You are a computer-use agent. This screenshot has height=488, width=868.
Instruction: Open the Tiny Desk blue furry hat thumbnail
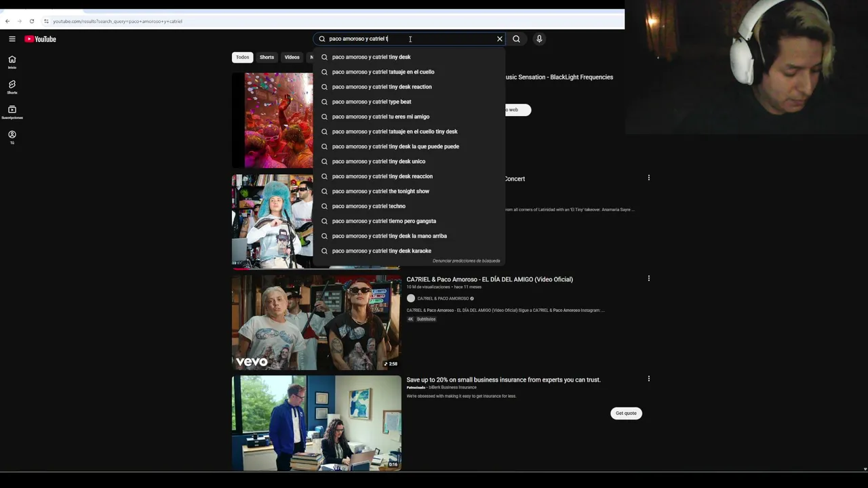pyautogui.click(x=273, y=221)
